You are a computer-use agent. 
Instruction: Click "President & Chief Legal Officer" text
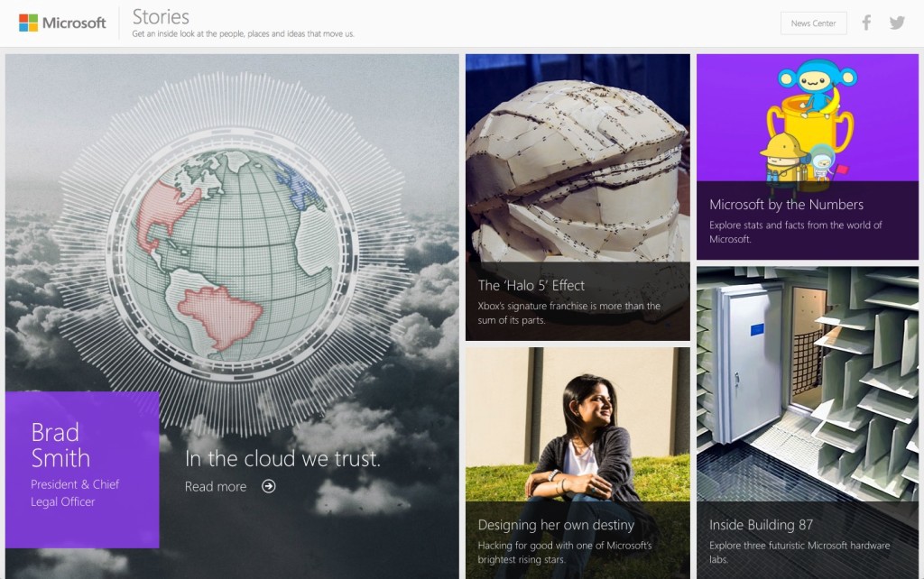coord(75,493)
